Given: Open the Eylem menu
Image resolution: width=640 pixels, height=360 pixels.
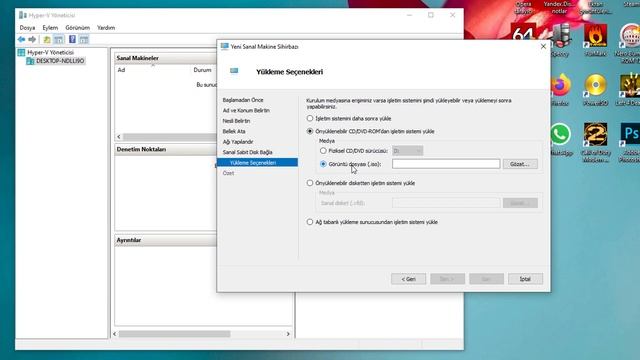Looking at the screenshot, I should tap(50, 28).
